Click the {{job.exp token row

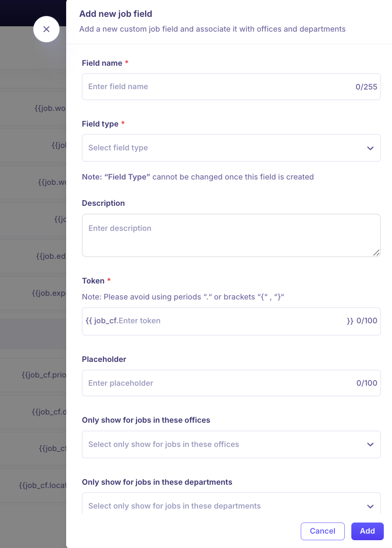pos(48,293)
